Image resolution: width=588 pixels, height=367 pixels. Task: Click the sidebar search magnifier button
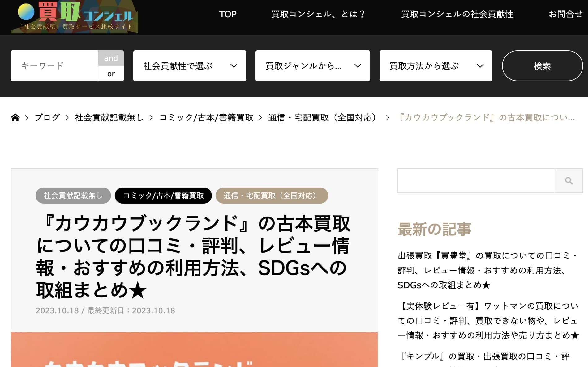coord(569,181)
